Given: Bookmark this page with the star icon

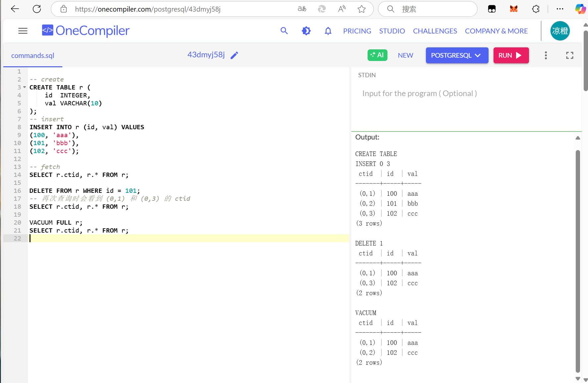Looking at the screenshot, I should point(361,9).
